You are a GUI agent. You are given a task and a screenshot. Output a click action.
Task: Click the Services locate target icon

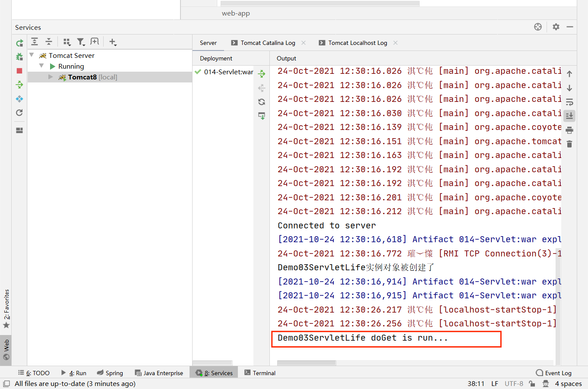[538, 27]
